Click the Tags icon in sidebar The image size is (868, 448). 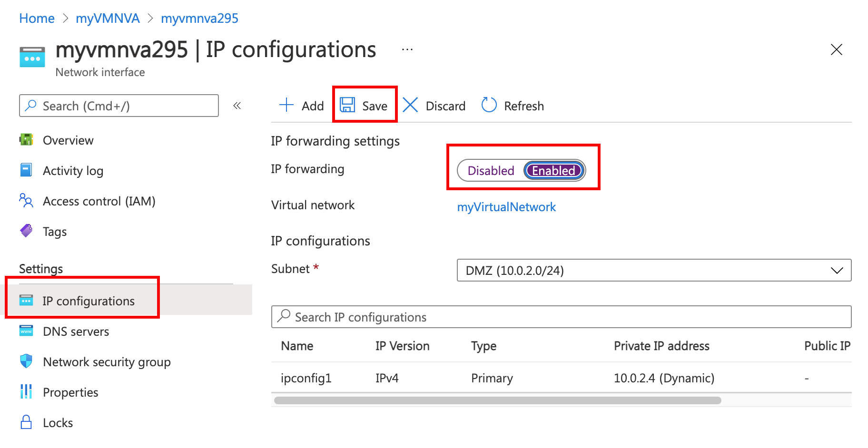click(26, 231)
